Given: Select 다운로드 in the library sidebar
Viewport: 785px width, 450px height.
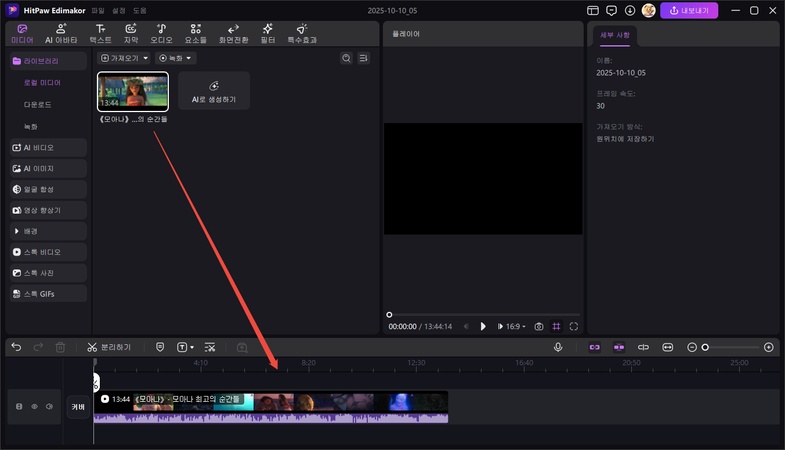Looking at the screenshot, I should [x=38, y=104].
